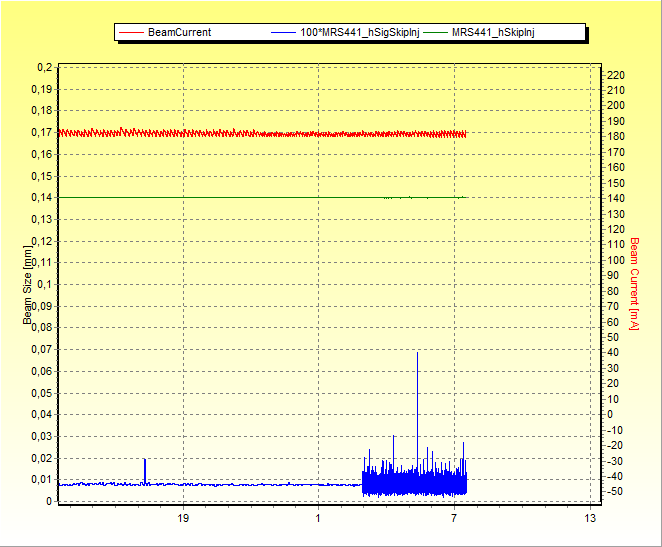
Task: Select the Beam Size [mm] axis title
Action: pos(28,285)
